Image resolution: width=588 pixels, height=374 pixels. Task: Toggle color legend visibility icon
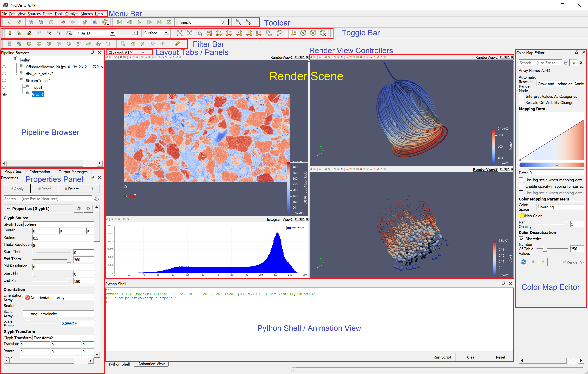10,33
